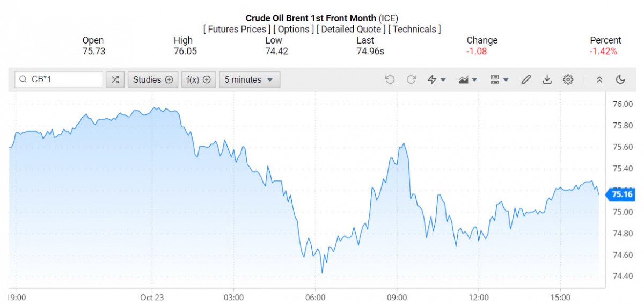Download the chart image
Image resolution: width=644 pixels, height=304 pixels.
(x=547, y=79)
